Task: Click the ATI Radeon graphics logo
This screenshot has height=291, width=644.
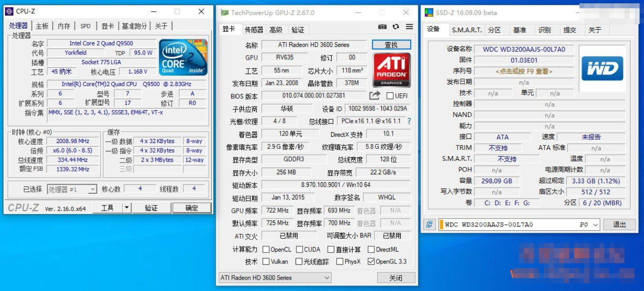Action: pos(392,70)
